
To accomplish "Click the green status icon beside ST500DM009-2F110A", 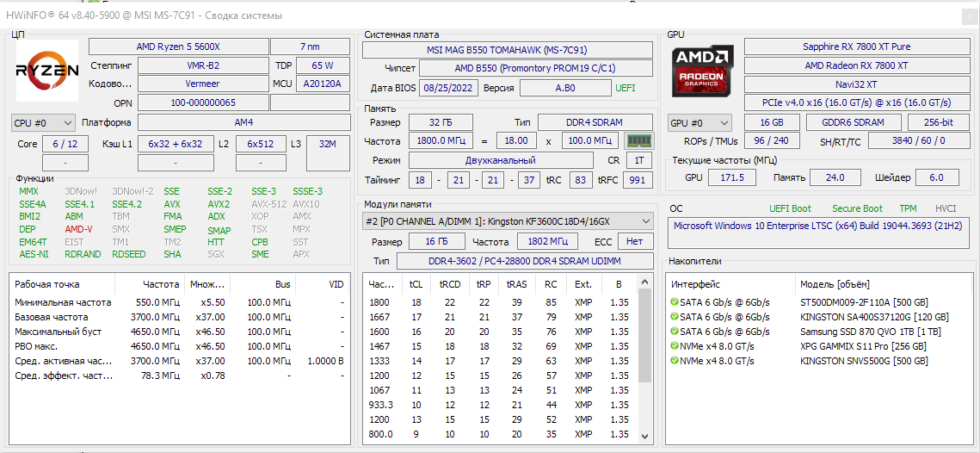I will (x=675, y=302).
